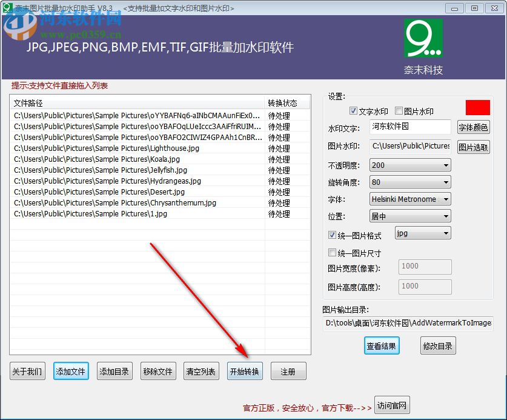This screenshot has height=420, width=507.
Task: Enable the 图片水印 image watermark checkbox
Action: (398, 111)
